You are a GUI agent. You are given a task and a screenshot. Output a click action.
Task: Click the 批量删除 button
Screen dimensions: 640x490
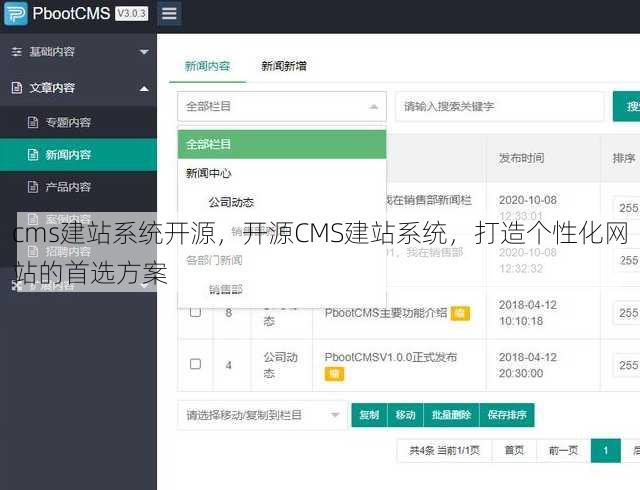coord(451,415)
